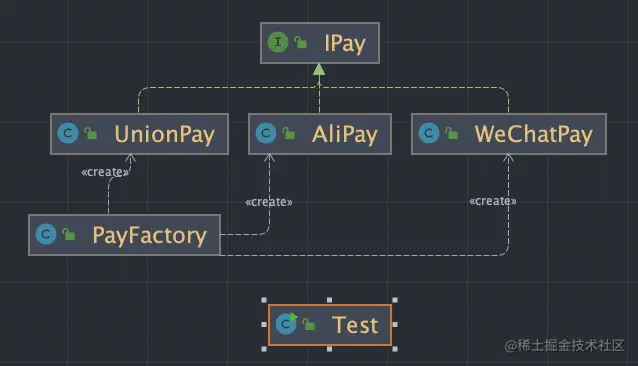The image size is (638, 366).
Task: Select the UnionPay class node
Action: [x=139, y=134]
